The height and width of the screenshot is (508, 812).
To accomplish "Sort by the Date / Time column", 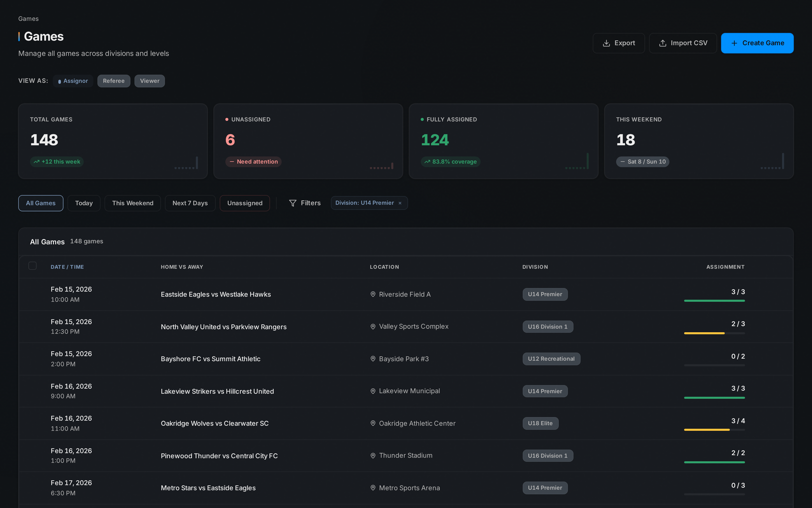I will pyautogui.click(x=67, y=267).
